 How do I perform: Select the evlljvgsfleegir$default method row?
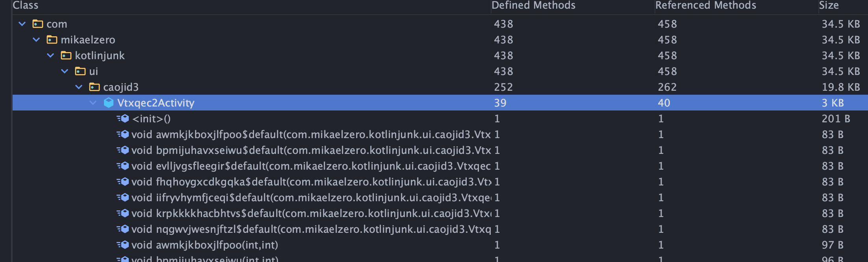(x=310, y=166)
